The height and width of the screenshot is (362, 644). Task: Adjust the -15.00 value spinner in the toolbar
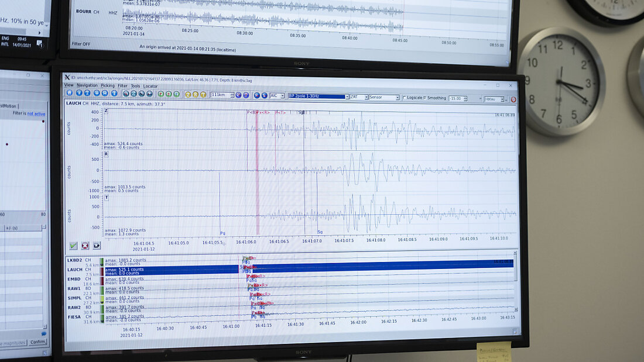tap(465, 98)
